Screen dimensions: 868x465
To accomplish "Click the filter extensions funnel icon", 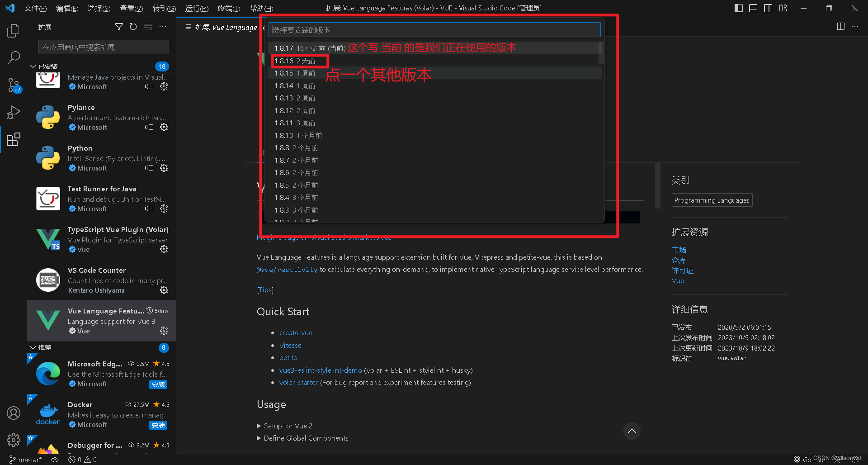I will tap(118, 27).
